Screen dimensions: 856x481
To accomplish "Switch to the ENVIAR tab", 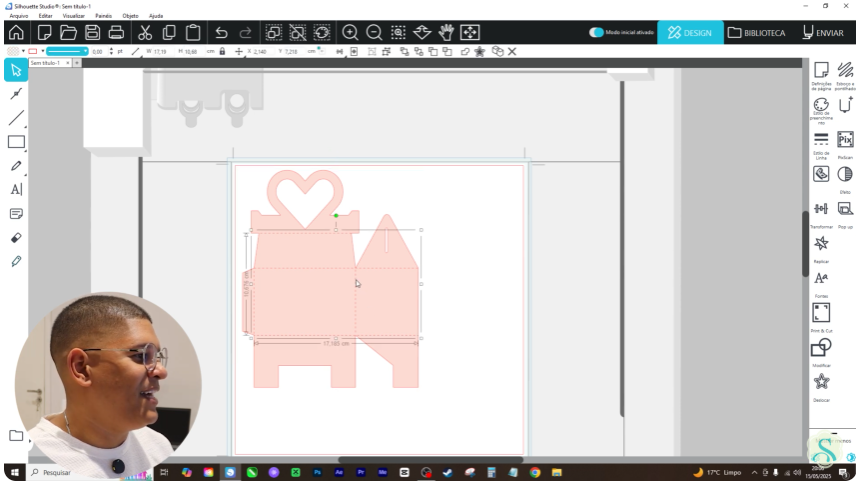I will pyautogui.click(x=823, y=33).
